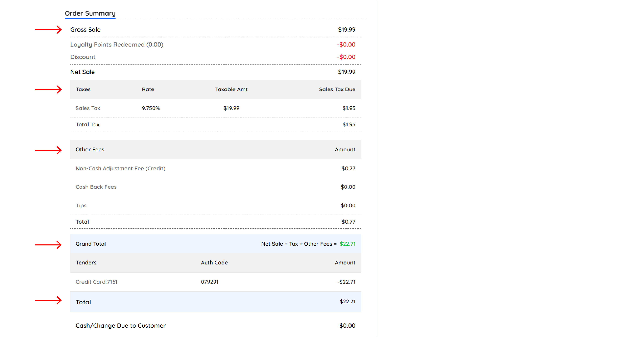
Task: Click the Credit Card:7161 tender
Action: pyautogui.click(x=97, y=282)
